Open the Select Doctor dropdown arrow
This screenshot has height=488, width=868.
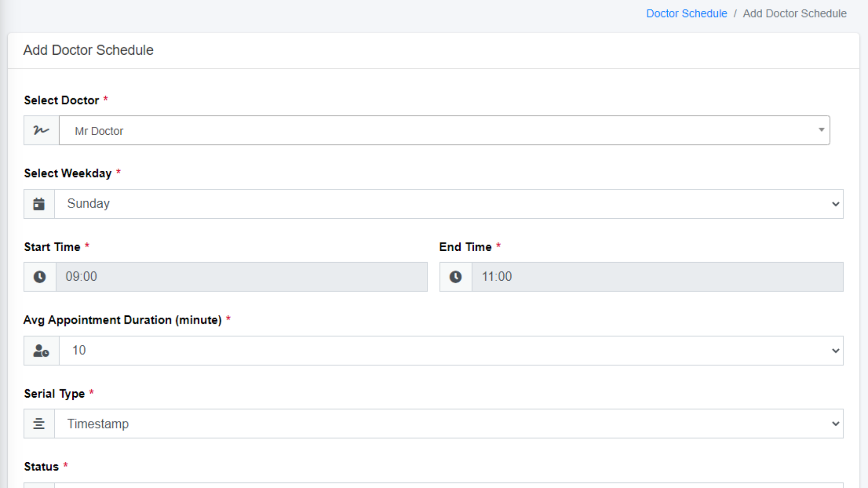[x=821, y=130]
